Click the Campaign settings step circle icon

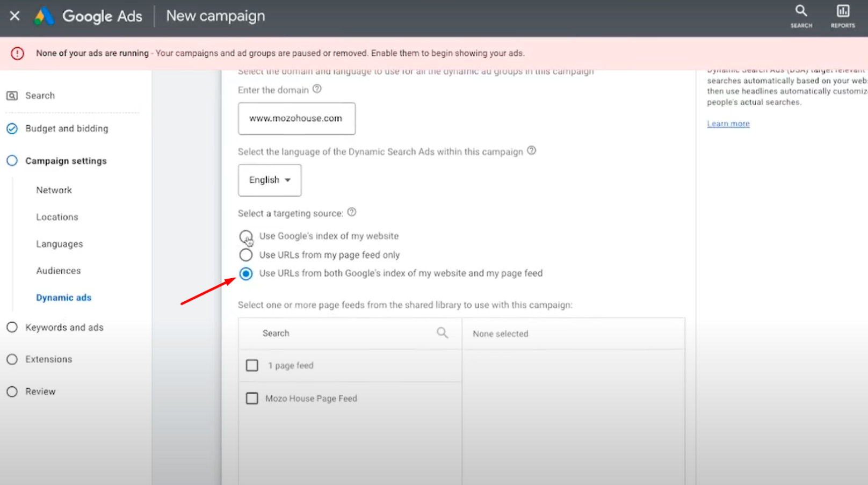[12, 161]
